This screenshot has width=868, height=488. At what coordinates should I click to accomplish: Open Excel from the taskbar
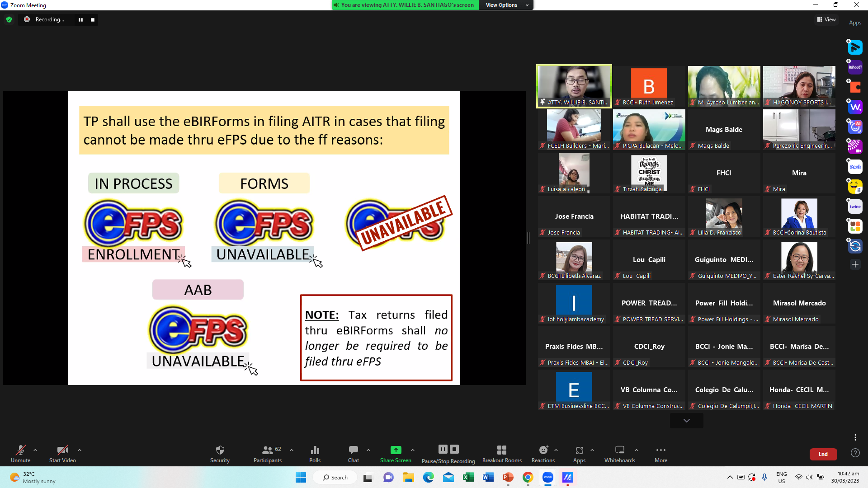pos(468,477)
